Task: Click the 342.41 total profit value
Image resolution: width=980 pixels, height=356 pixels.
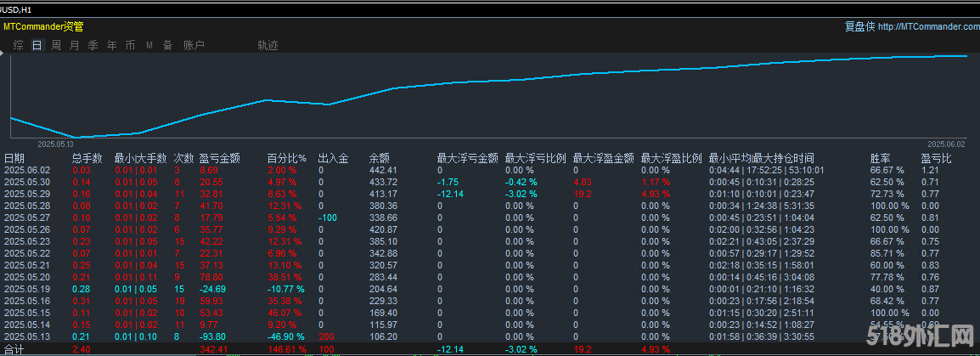Action: (214, 349)
